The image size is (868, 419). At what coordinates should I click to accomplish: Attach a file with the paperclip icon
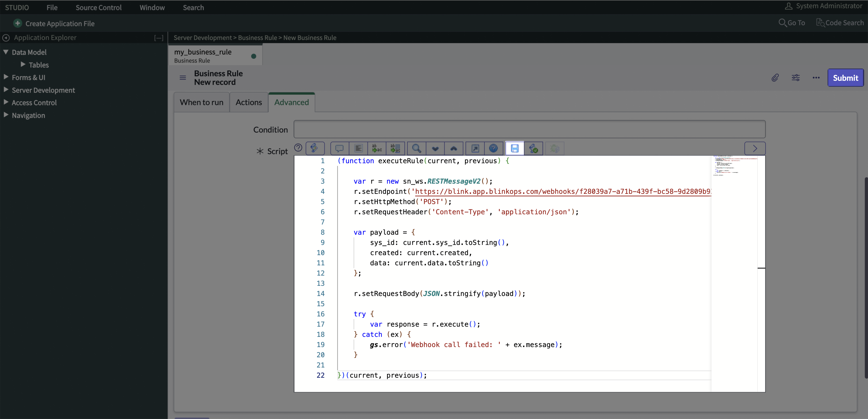[x=775, y=77]
